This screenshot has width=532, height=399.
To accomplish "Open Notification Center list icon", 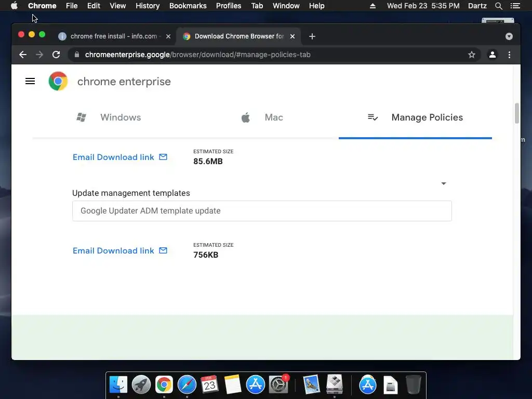I will (x=515, y=6).
